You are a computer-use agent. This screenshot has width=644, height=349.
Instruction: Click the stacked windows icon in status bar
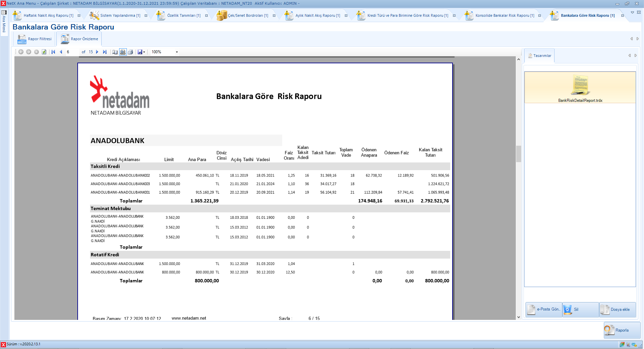[x=622, y=344]
